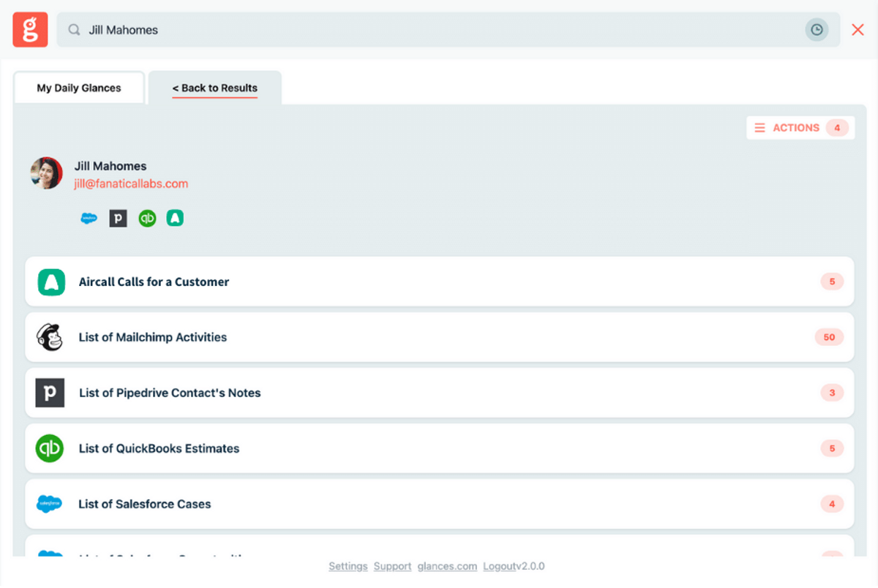Visit the glances.com footer link
This screenshot has width=878, height=588.
447,566
